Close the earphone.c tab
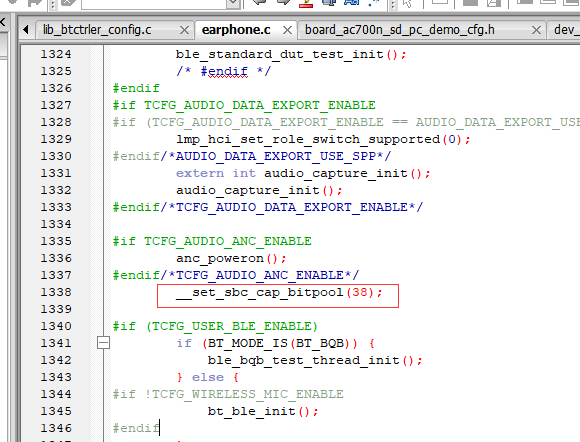Viewport: 580px width, 442px height. pyautogui.click(x=287, y=30)
